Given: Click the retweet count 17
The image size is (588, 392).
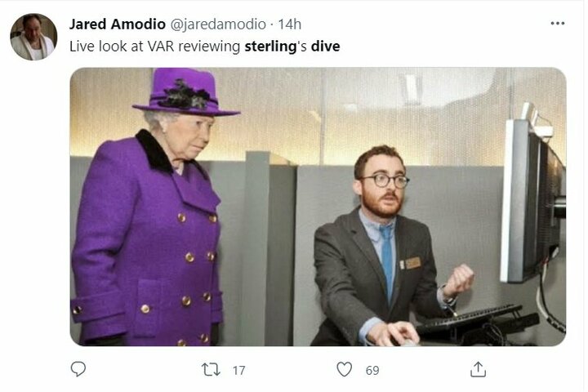Looking at the screenshot, I should point(238,371).
